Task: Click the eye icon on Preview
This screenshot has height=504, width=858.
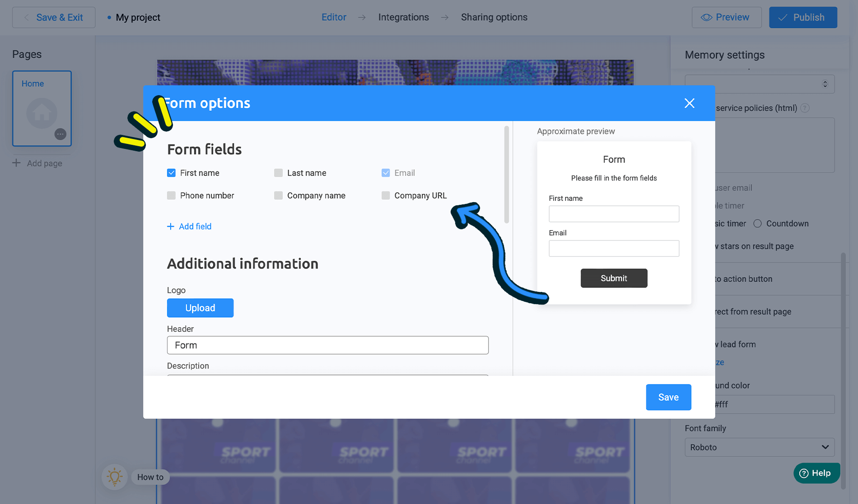Action: (706, 18)
